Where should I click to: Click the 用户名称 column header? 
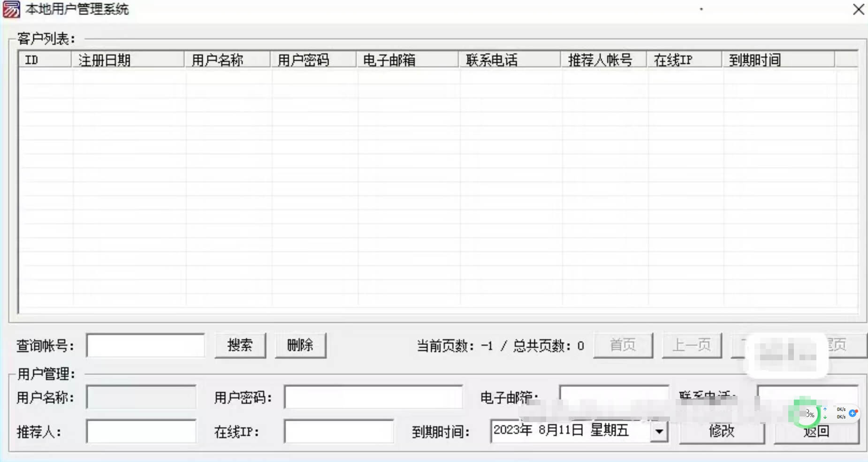pyautogui.click(x=228, y=60)
